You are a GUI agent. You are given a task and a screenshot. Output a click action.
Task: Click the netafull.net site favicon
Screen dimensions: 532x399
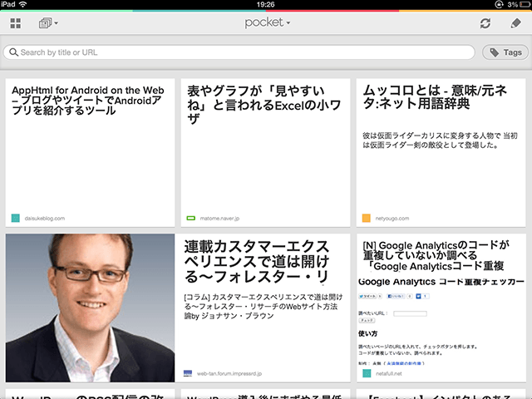[x=367, y=373]
